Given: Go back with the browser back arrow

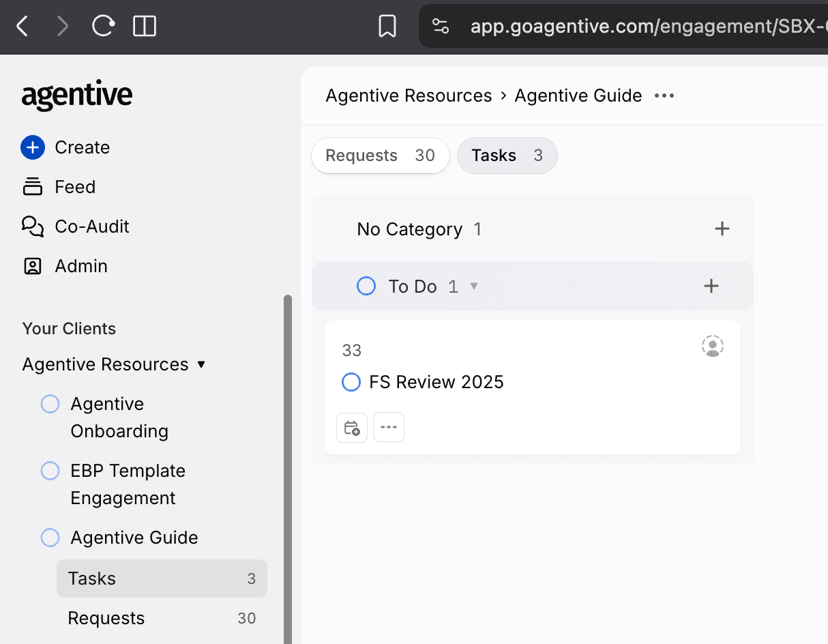Looking at the screenshot, I should [23, 27].
